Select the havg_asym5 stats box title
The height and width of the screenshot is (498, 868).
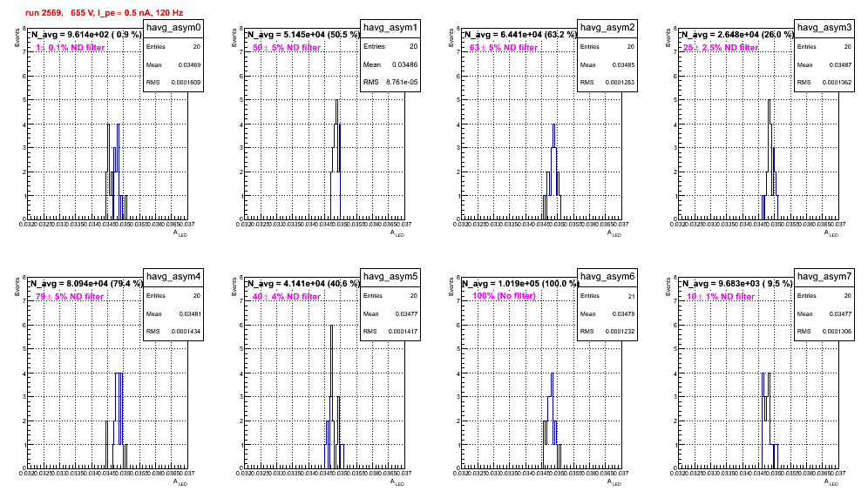click(x=390, y=276)
